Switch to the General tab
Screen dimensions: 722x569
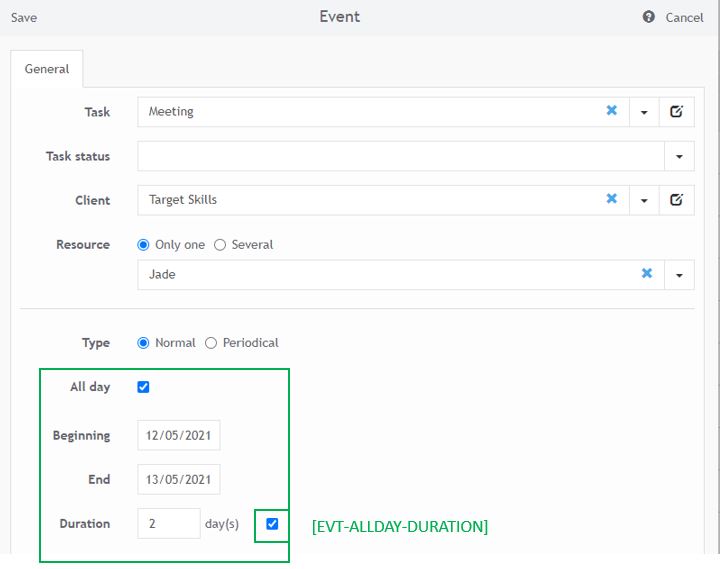pos(47,69)
